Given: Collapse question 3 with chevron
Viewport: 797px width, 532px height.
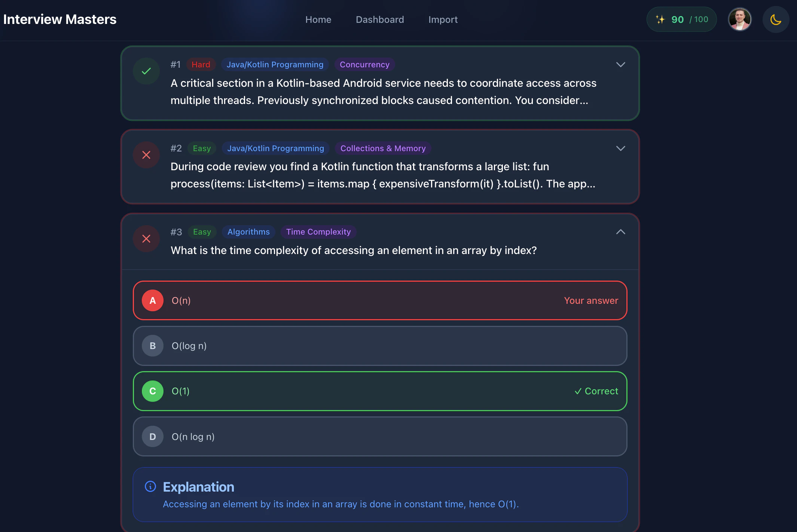Looking at the screenshot, I should coord(620,232).
